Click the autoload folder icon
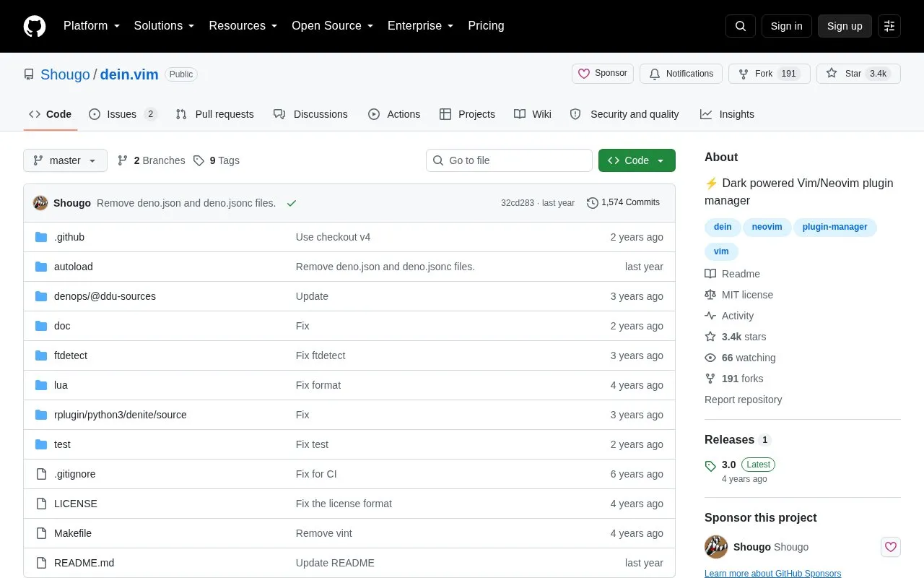Image resolution: width=924 pixels, height=578 pixels. (x=41, y=267)
